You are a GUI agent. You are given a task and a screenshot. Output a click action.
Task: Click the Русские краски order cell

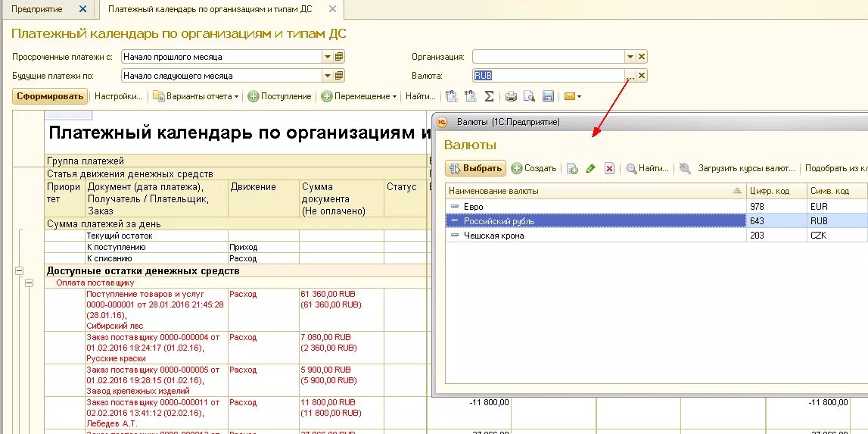[x=156, y=348]
